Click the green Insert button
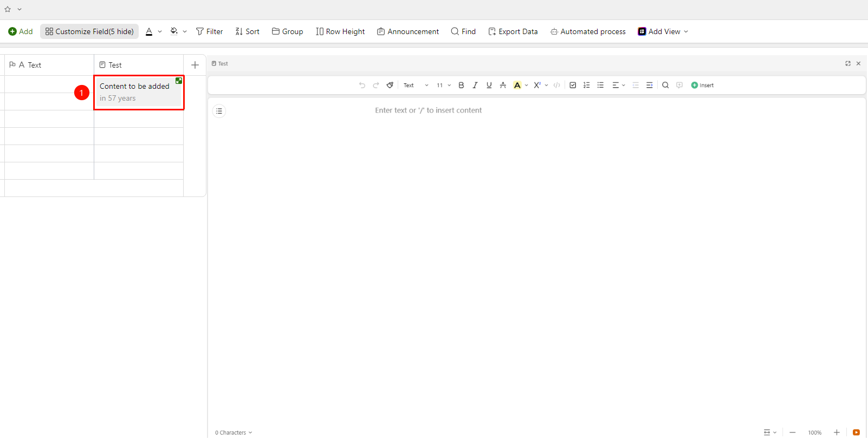The height and width of the screenshot is (446, 868). (702, 85)
